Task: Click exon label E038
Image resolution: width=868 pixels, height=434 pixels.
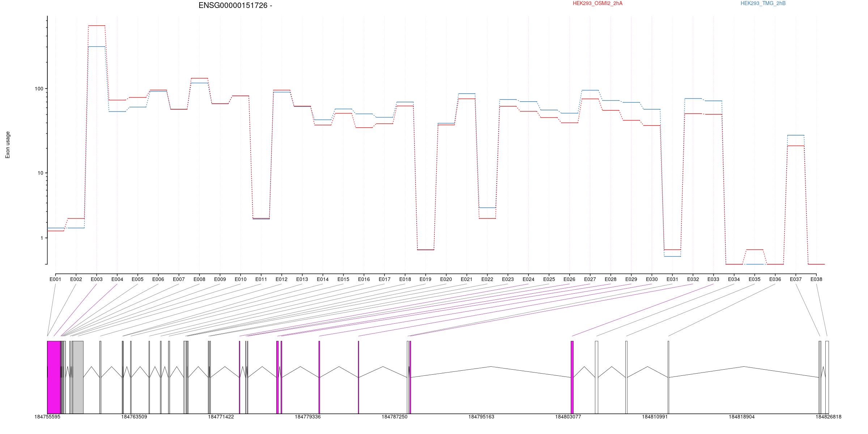Action: [816, 279]
